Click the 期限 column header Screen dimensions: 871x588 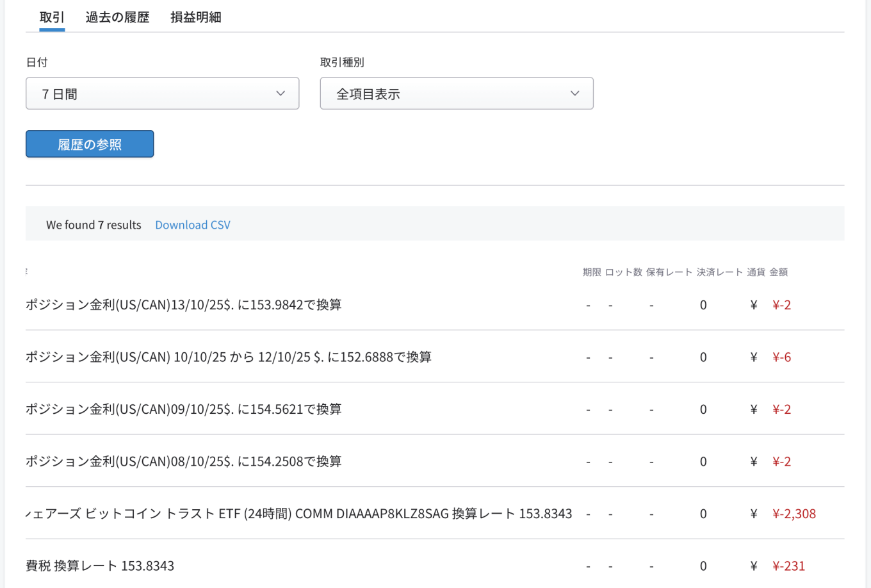pos(591,272)
